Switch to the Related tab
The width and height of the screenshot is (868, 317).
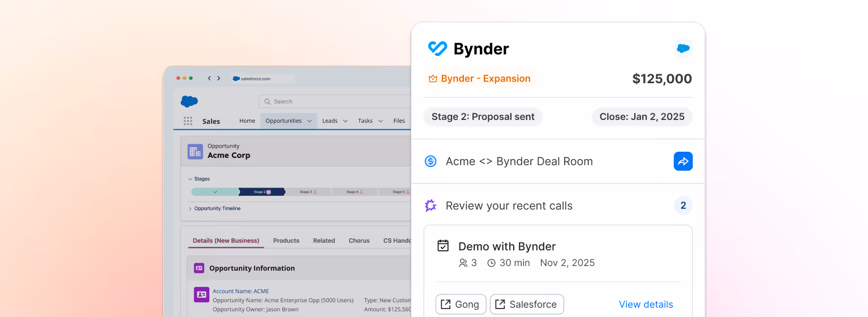324,241
